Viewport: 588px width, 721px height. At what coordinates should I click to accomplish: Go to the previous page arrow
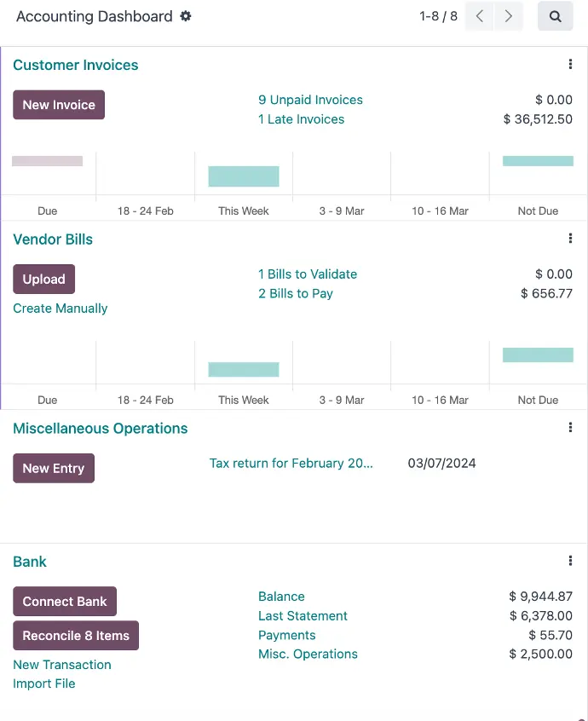tap(479, 16)
